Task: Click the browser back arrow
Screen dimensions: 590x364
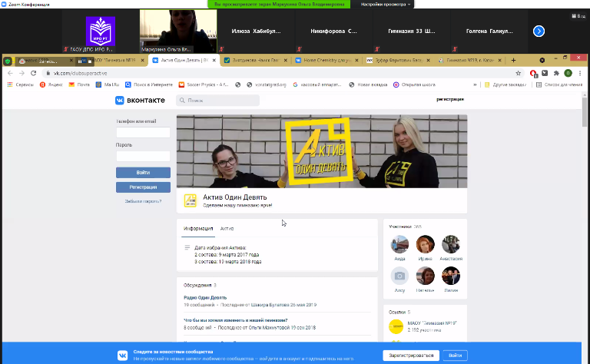Action: (10, 73)
